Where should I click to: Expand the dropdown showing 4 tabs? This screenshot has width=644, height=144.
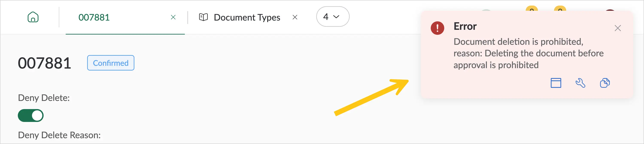pos(333,17)
